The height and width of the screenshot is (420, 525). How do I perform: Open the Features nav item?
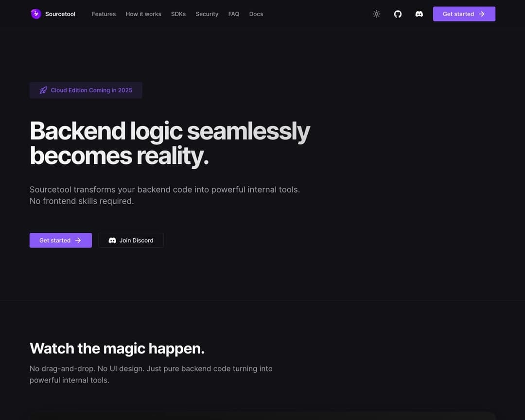pyautogui.click(x=104, y=14)
